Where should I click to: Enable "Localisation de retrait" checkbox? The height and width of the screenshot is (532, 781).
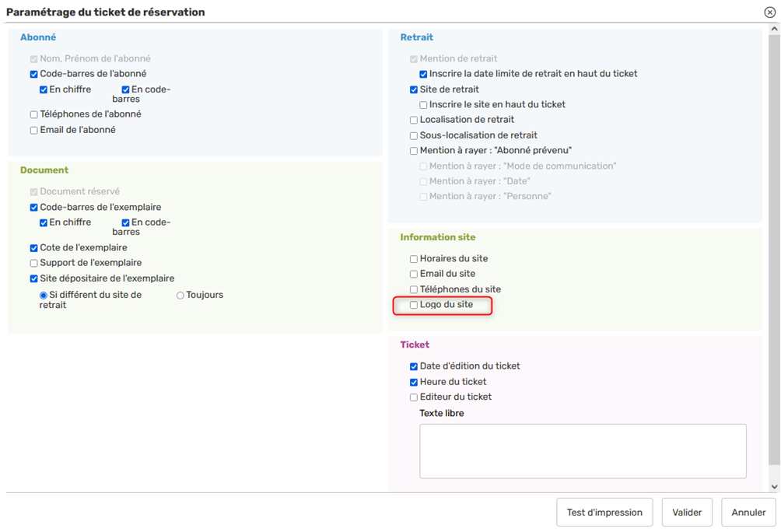(x=414, y=121)
